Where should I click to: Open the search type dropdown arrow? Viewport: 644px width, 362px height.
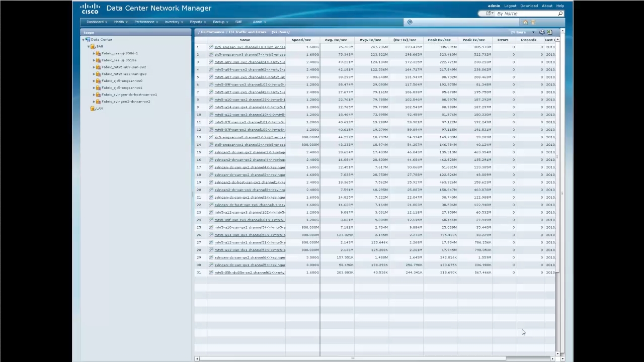click(x=492, y=13)
